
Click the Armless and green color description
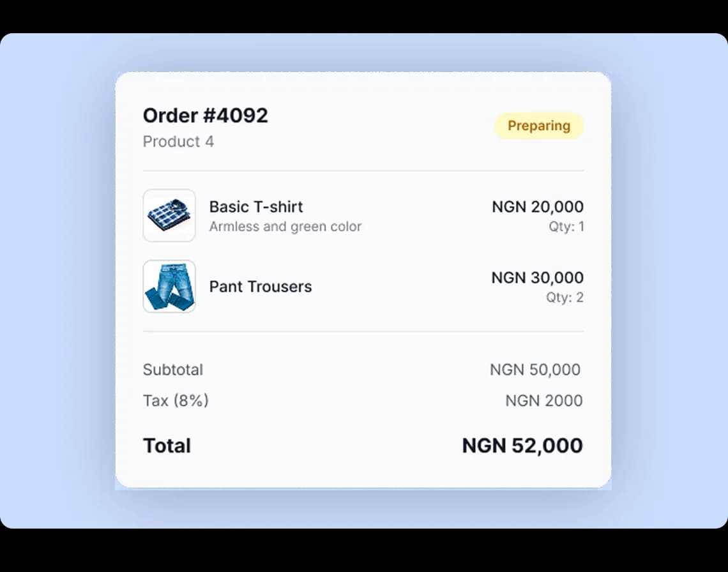[x=285, y=227]
